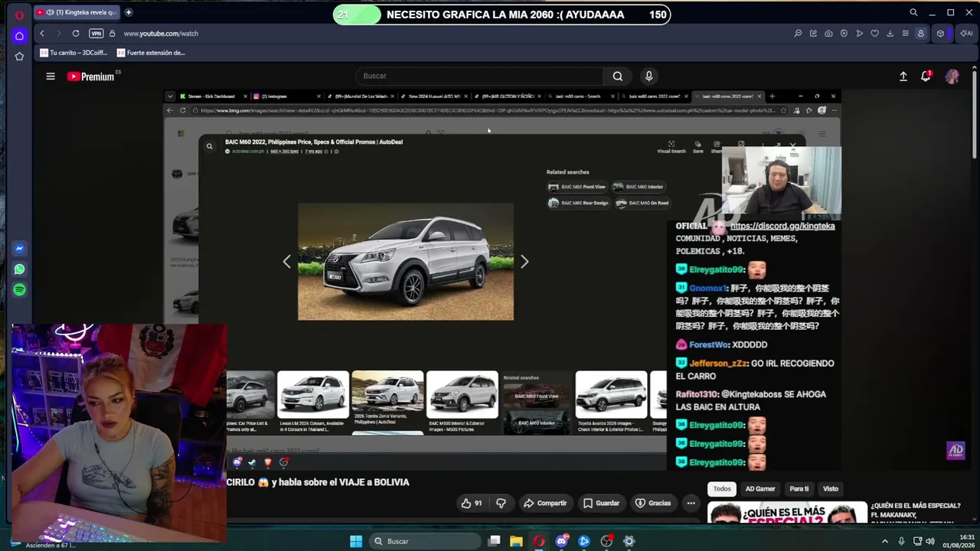Viewport: 980px width, 551px height.
Task: Click YouTube search magnifier button
Action: click(618, 76)
